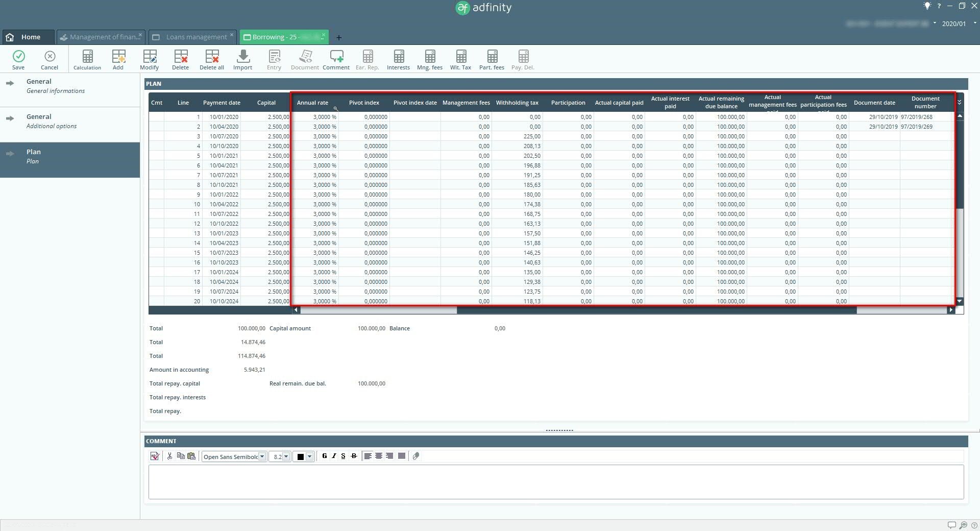
Task: Enable strikethrough in comment toolbar
Action: point(354,456)
